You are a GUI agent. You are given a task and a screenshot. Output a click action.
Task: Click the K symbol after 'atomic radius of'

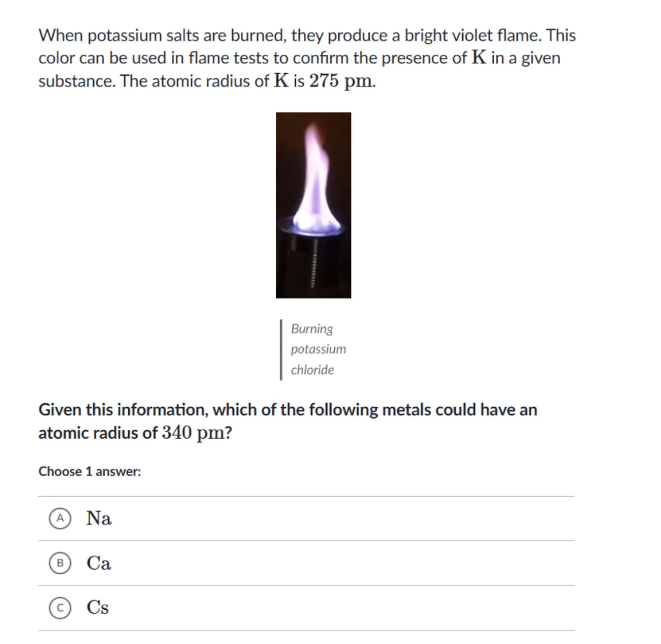coord(281,81)
